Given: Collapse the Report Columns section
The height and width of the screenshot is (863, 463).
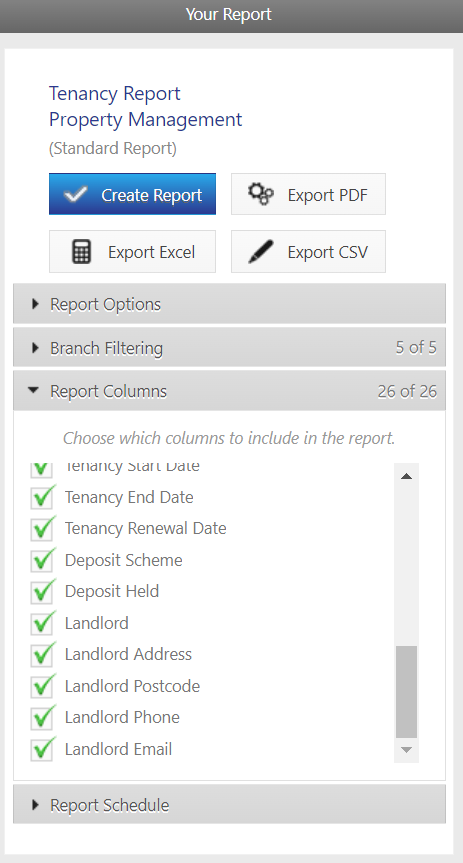Looking at the screenshot, I should [229, 391].
